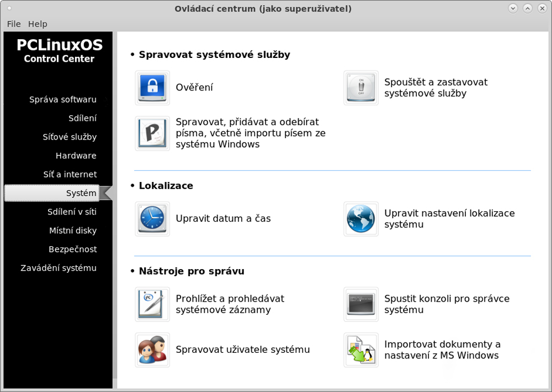Open the Hardware category
The image size is (552, 392).
tap(76, 155)
